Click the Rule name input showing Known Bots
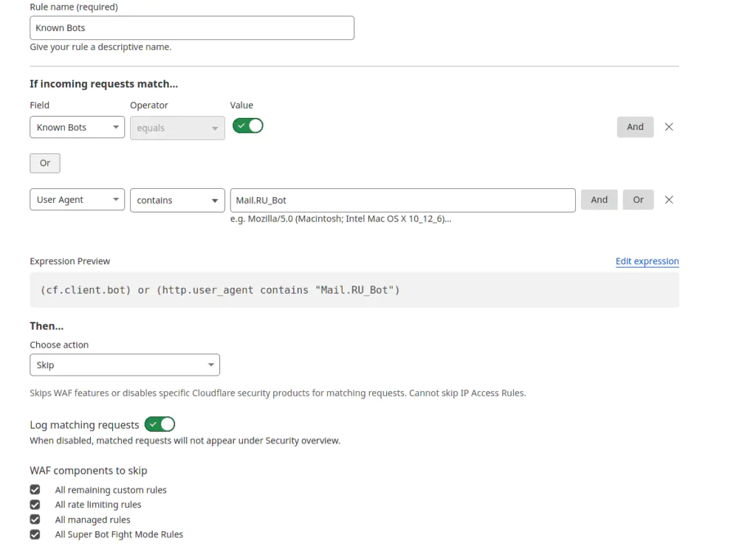Viewport: 756px width, 549px height. pyautogui.click(x=192, y=27)
